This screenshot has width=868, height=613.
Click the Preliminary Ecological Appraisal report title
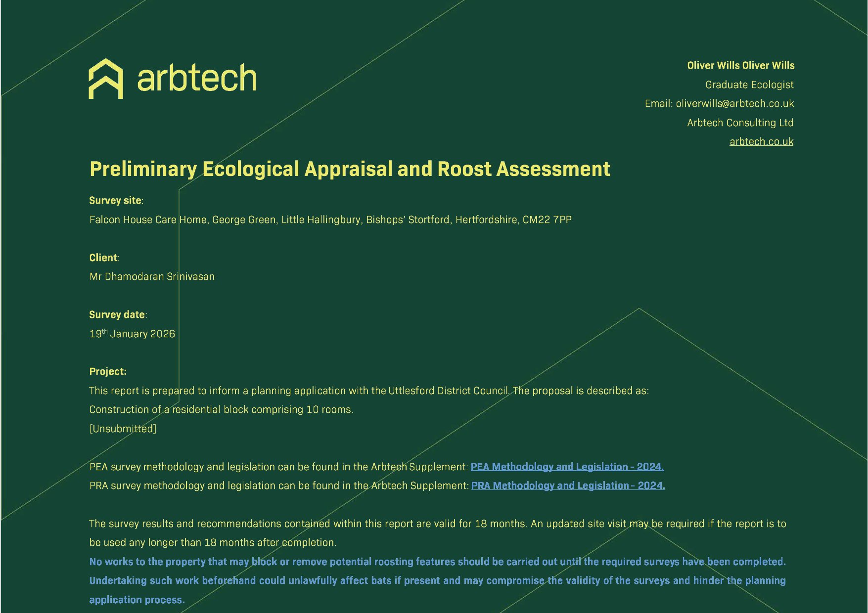pos(350,169)
